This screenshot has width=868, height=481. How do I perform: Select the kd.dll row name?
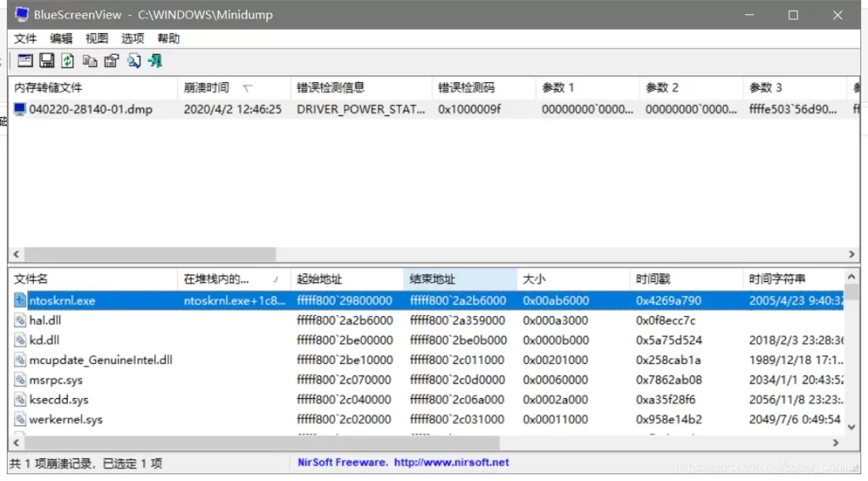click(44, 340)
